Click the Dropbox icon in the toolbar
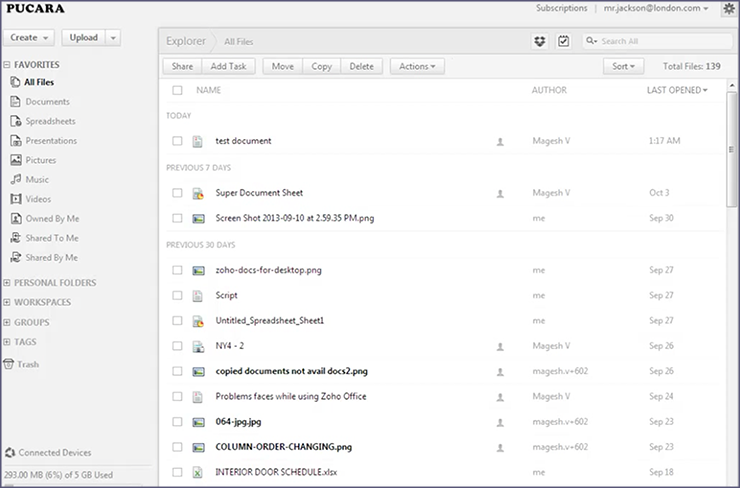The image size is (740, 488). [541, 41]
